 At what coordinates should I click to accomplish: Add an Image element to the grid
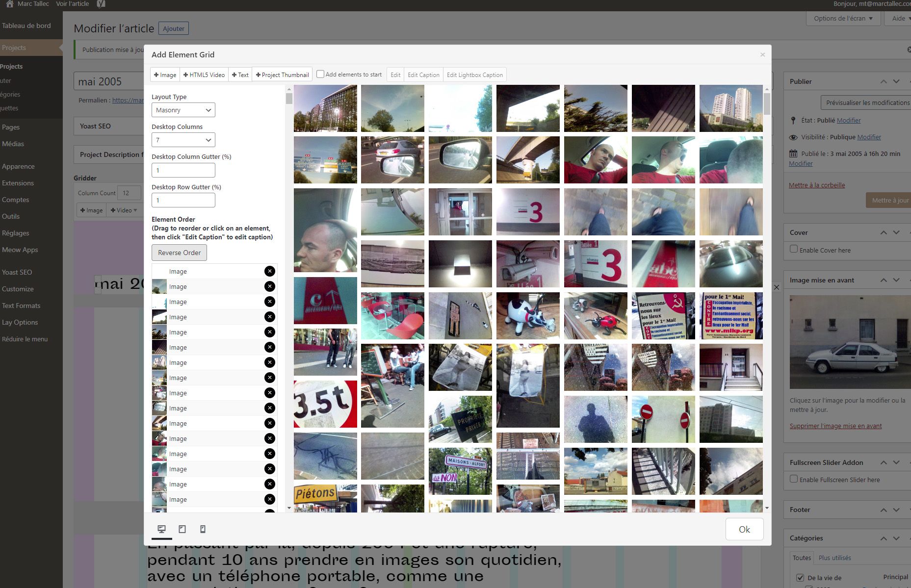(165, 75)
